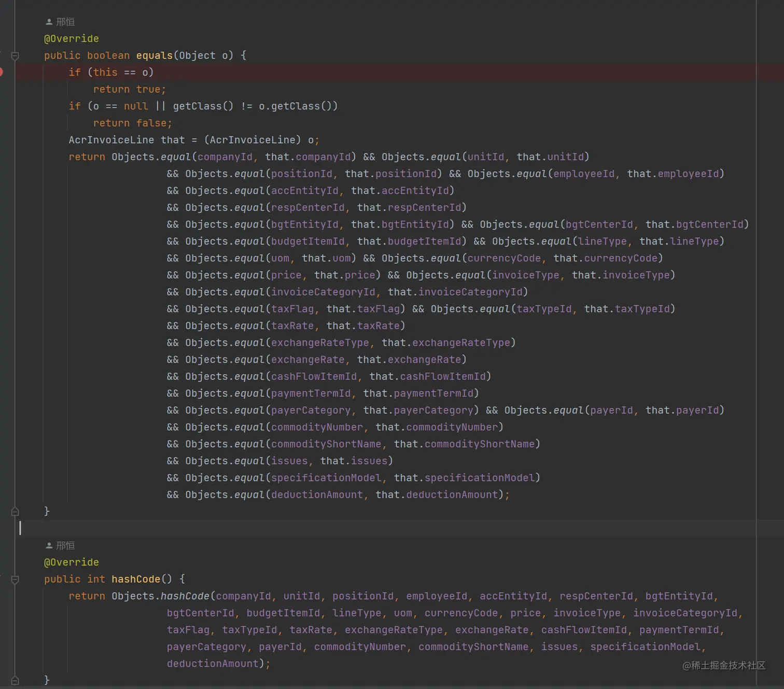Click 'that.respCenterId' in the equals comparison
The image size is (784, 689).
click(409, 208)
